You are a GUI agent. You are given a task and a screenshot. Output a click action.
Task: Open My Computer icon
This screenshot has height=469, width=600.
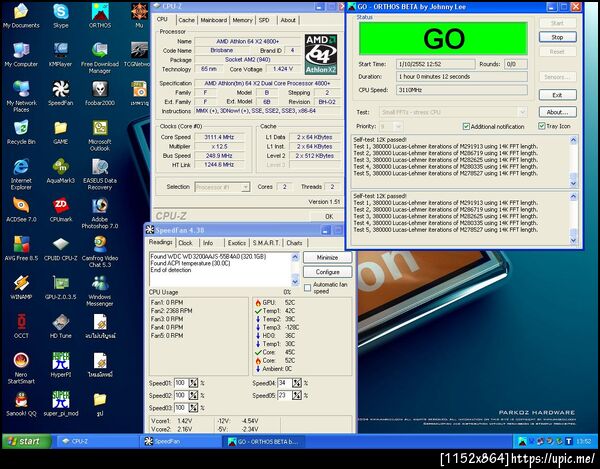[21, 55]
